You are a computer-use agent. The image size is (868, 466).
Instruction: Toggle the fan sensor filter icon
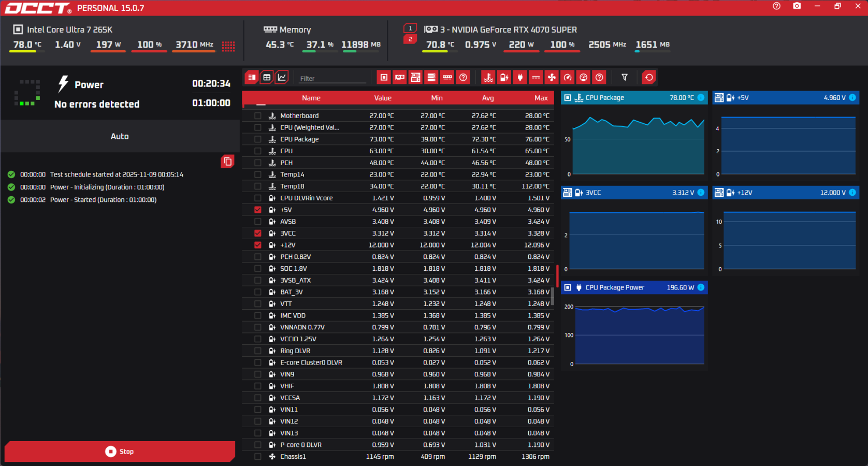tap(552, 78)
